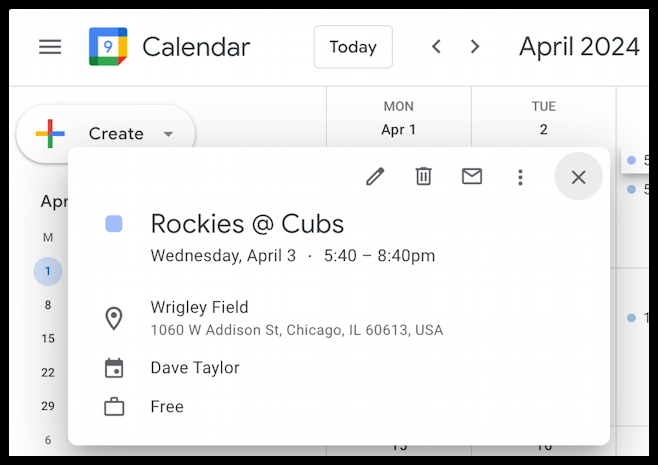This screenshot has height=465, width=658.
Task: Select day 22 in mini calendar
Action: pos(48,372)
